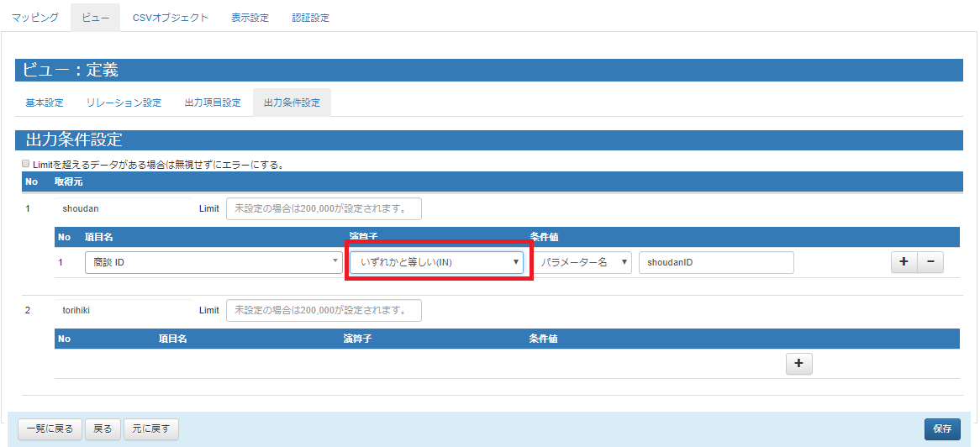Focus the shoudanID parameter value field
The height and width of the screenshot is (447, 980).
716,262
